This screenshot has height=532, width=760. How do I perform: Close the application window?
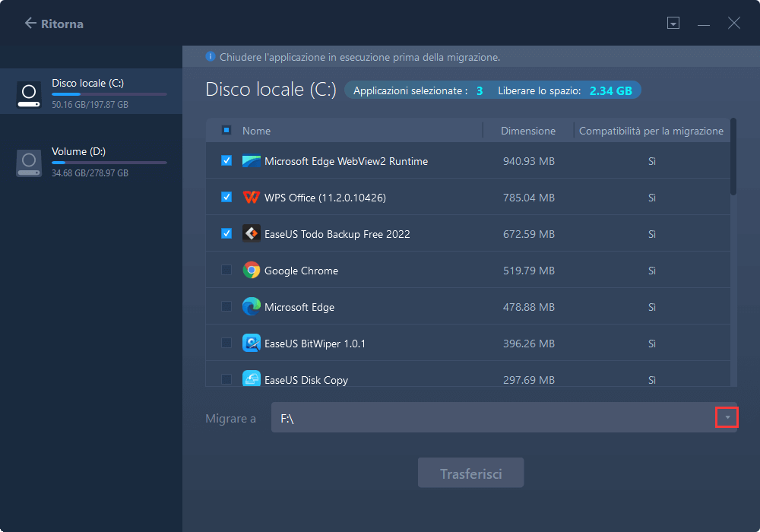[x=734, y=23]
